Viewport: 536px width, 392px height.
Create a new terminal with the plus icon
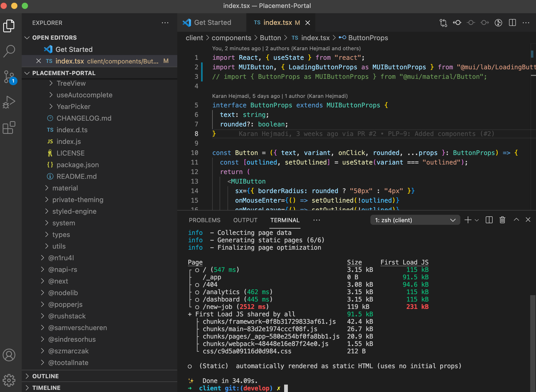pyautogui.click(x=468, y=220)
